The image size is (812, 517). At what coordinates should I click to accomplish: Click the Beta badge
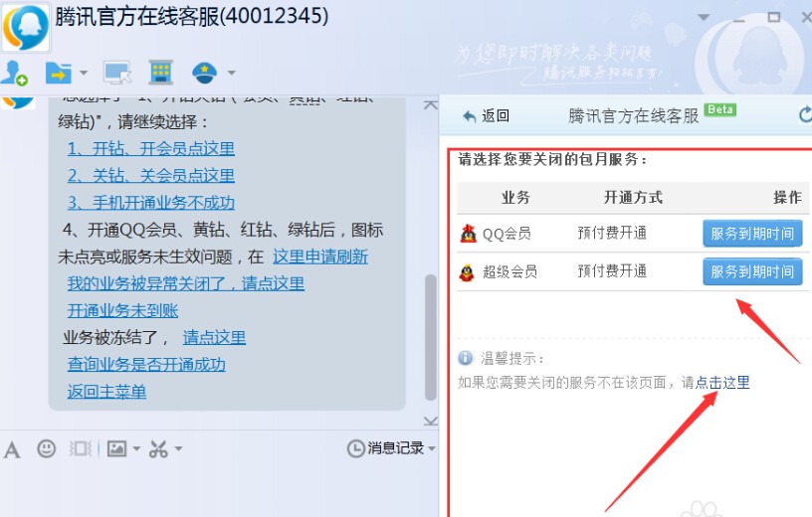720,109
